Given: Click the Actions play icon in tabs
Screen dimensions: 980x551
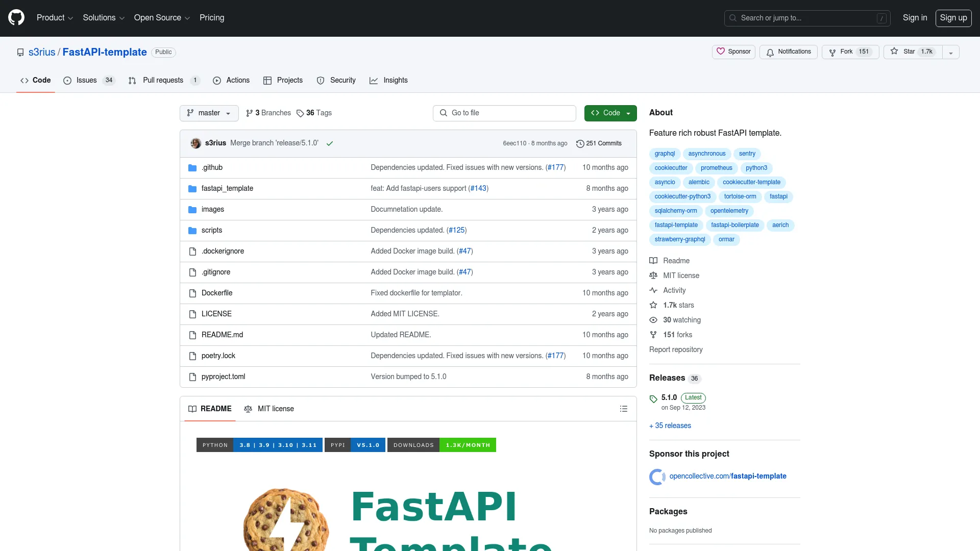Looking at the screenshot, I should click(x=217, y=81).
